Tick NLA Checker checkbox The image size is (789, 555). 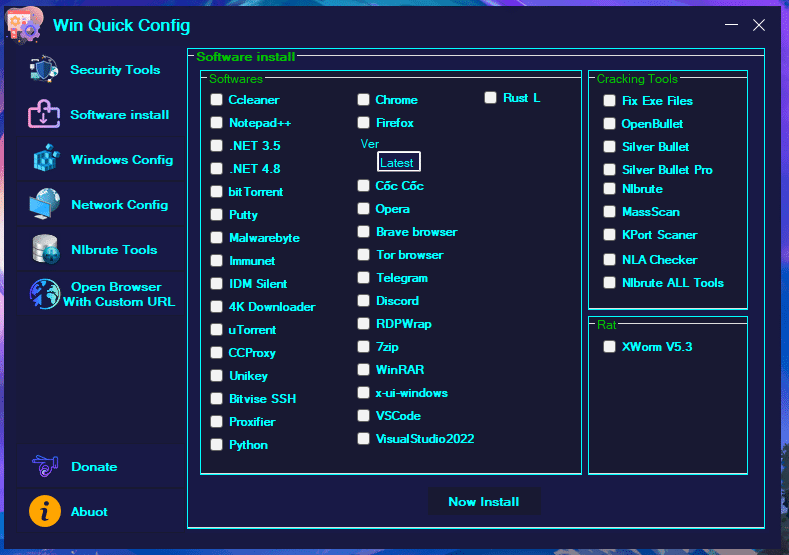tap(609, 259)
